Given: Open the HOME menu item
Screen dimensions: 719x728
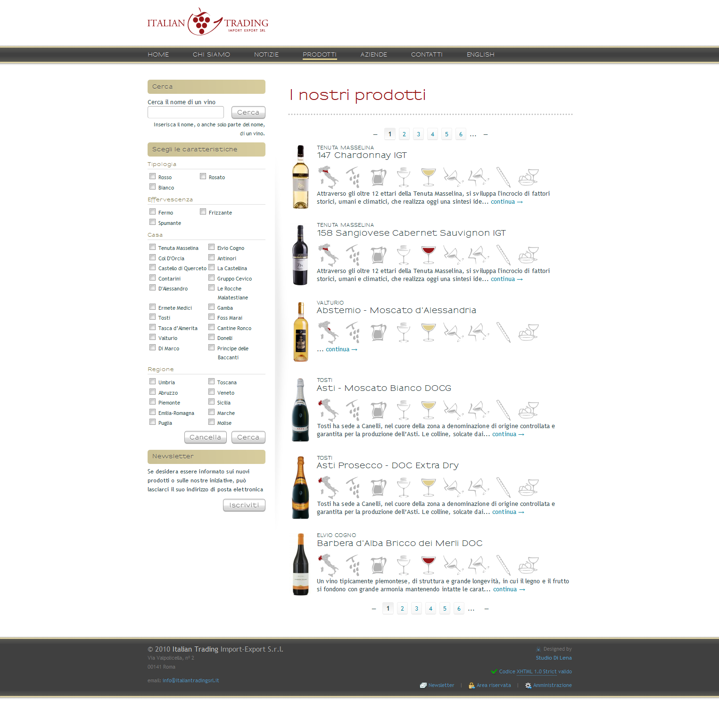Looking at the screenshot, I should point(158,55).
